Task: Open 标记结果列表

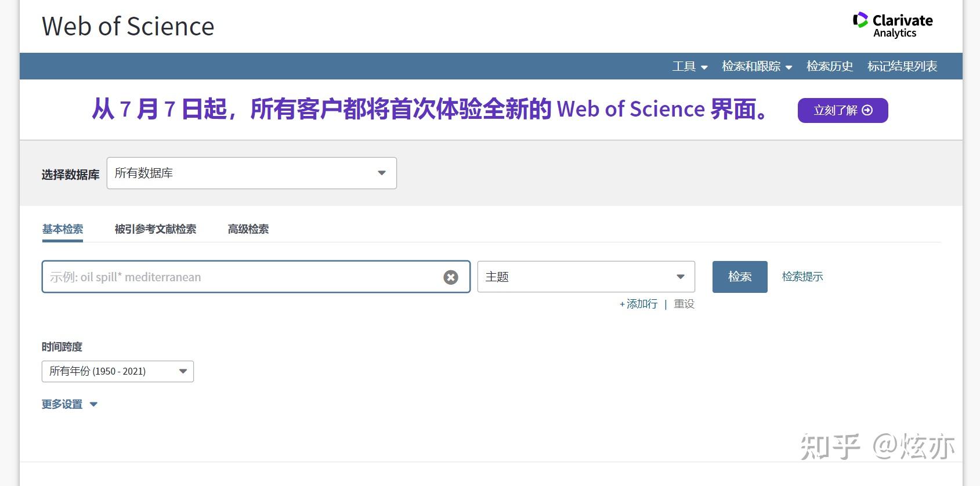Action: (902, 67)
